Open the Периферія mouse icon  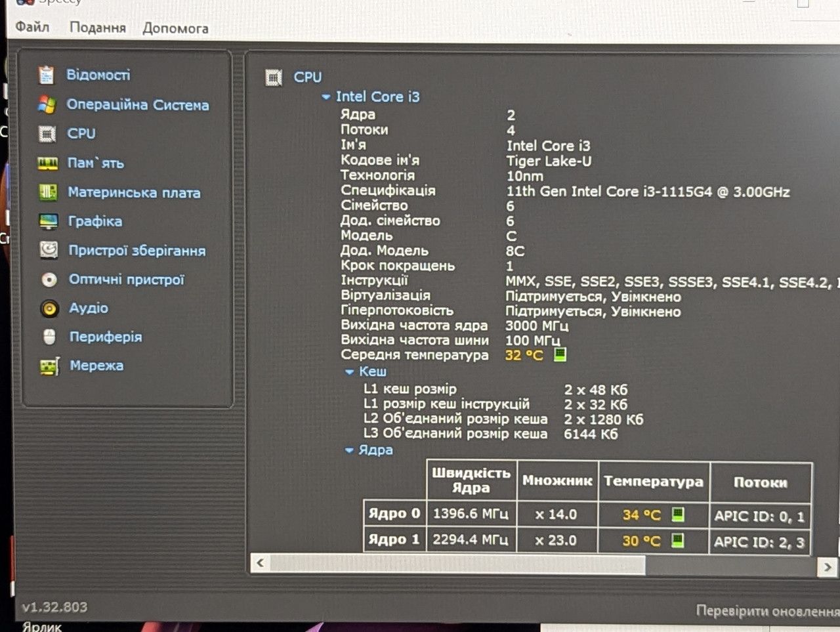click(49, 337)
